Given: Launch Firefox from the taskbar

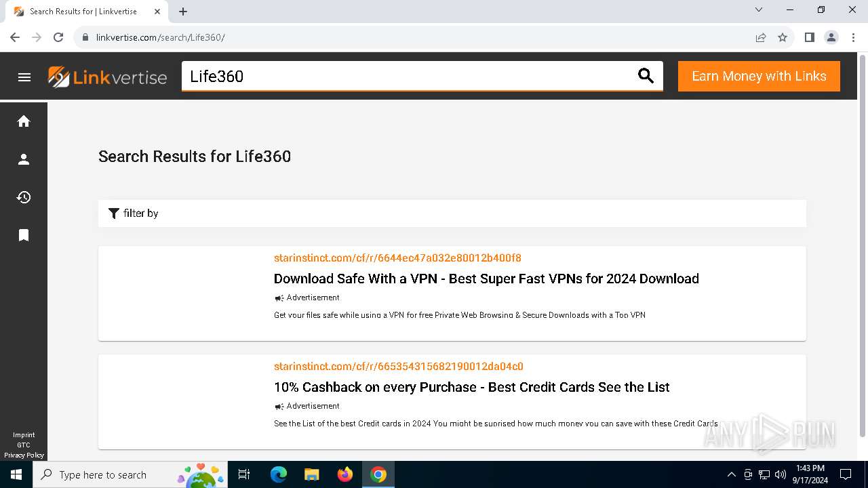Looking at the screenshot, I should [345, 474].
